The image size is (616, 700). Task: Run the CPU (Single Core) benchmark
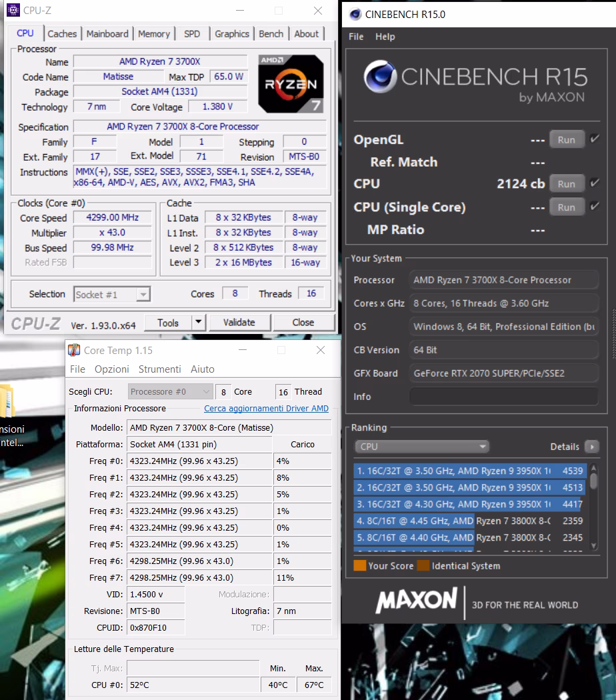click(x=567, y=207)
